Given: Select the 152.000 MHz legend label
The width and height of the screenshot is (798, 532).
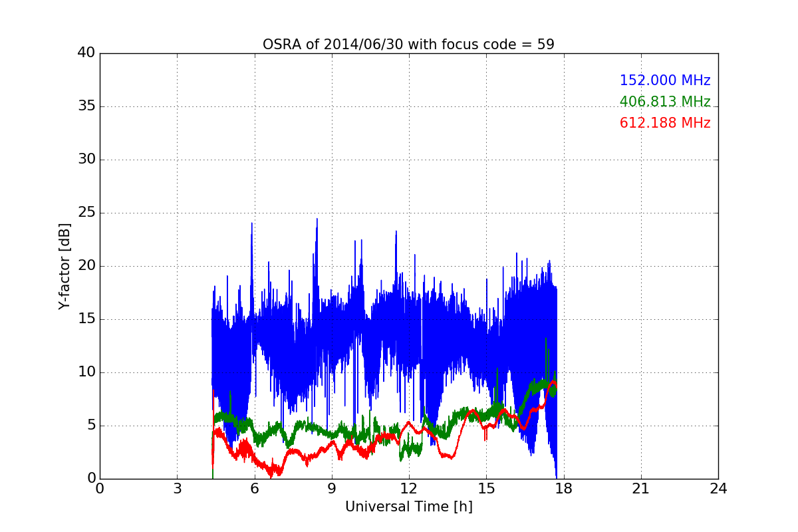Looking at the screenshot, I should click(665, 80).
